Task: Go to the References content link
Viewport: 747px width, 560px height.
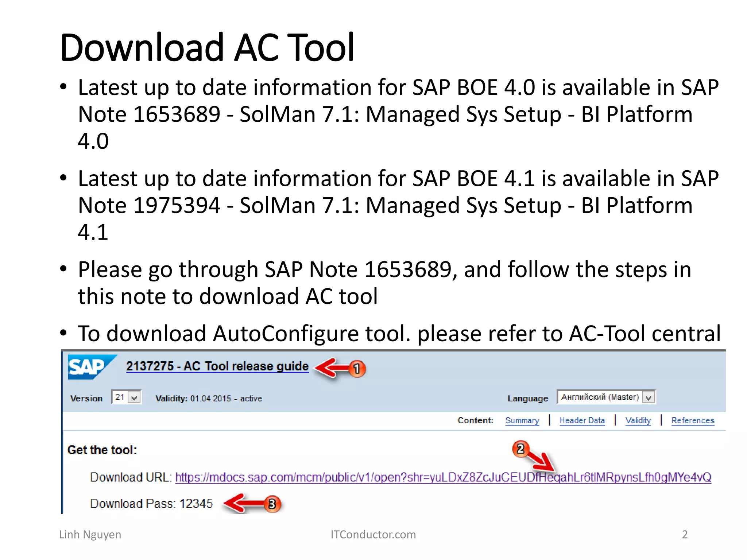Action: 693,420
